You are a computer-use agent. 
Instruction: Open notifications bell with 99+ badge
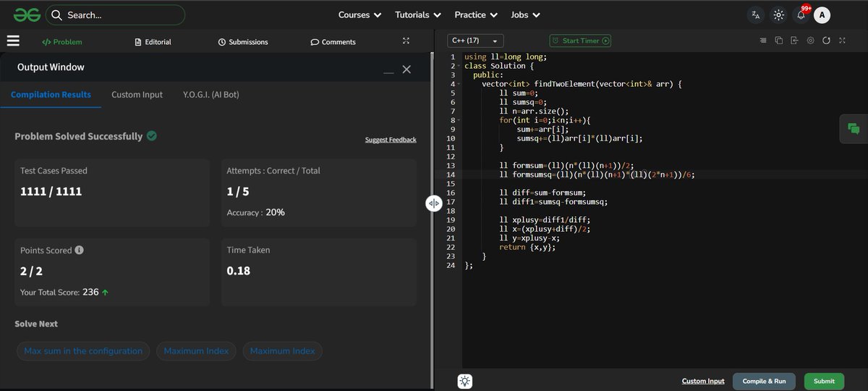click(x=801, y=14)
